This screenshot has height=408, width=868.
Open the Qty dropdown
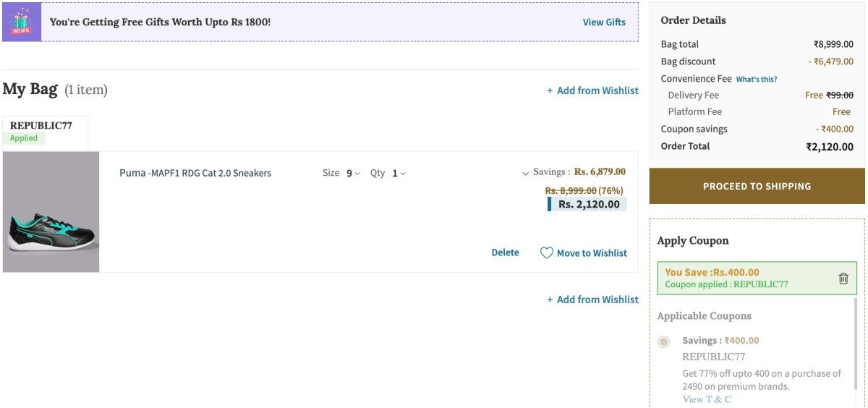pos(399,174)
